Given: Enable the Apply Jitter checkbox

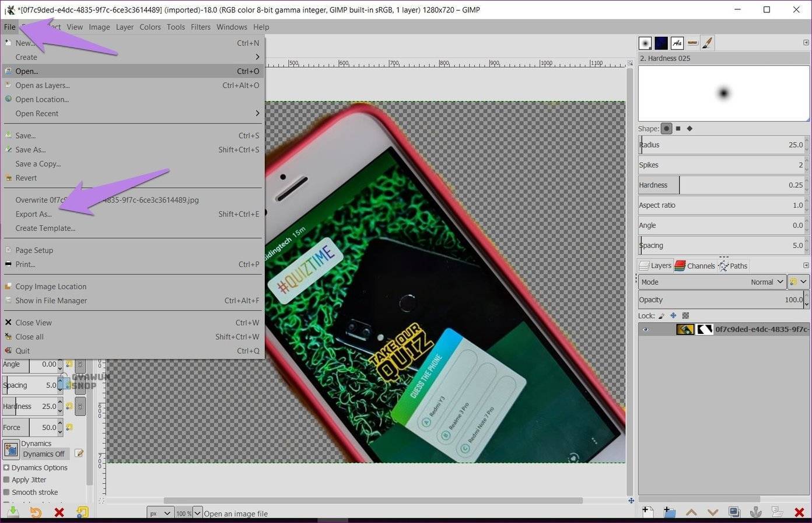Looking at the screenshot, I should [6, 480].
